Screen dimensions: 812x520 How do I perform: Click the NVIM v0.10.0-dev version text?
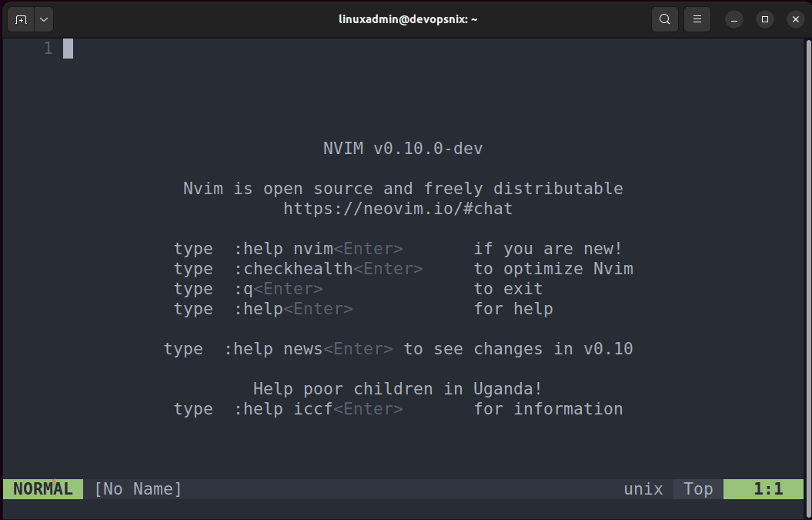point(403,149)
